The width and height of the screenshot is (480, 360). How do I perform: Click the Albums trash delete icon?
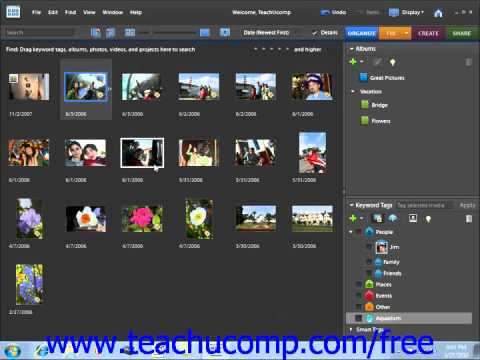(x=468, y=62)
